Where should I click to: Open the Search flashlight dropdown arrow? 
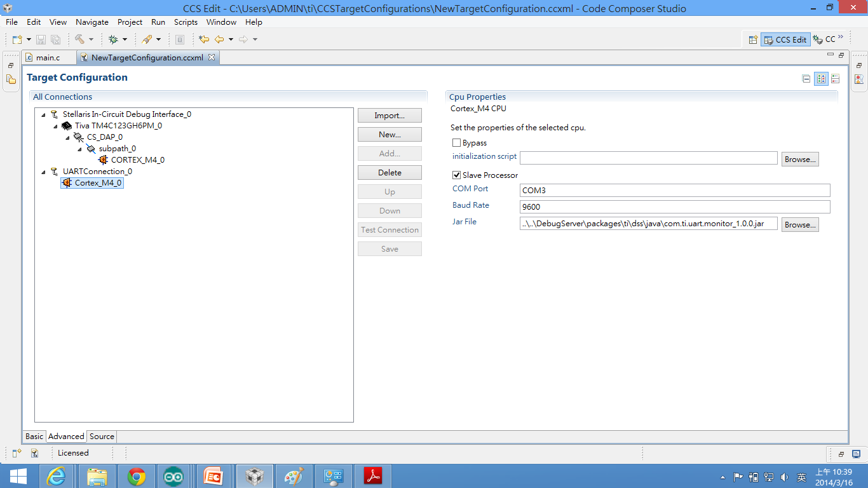click(x=158, y=39)
